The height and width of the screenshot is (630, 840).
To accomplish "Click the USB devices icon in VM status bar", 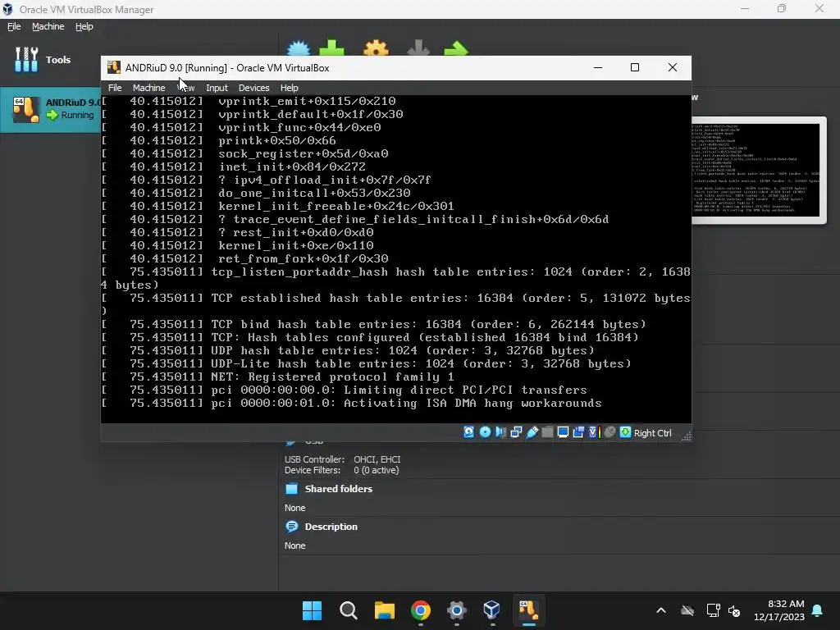I will (x=532, y=432).
